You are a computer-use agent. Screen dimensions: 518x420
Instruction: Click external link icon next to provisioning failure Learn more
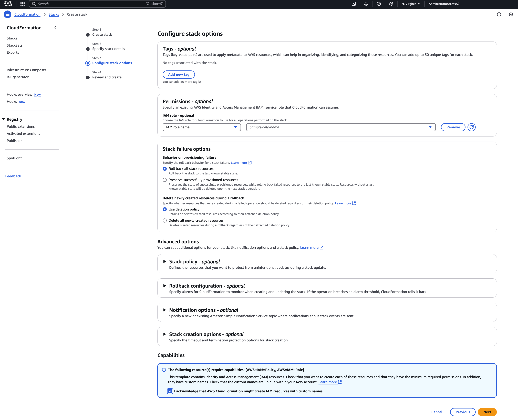(250, 163)
